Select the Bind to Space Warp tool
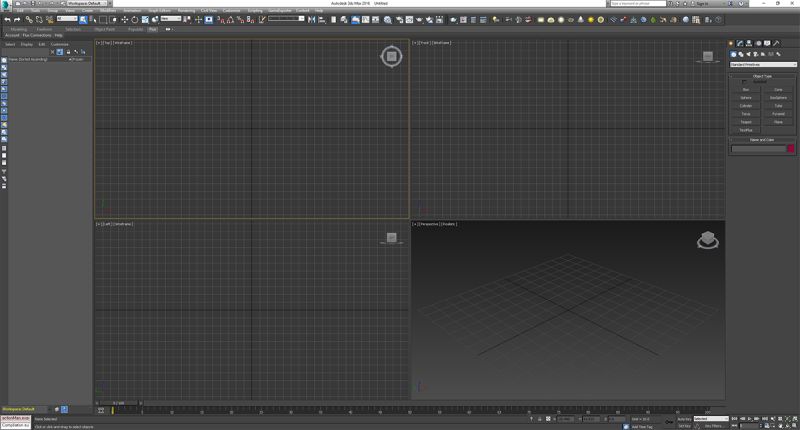Viewport: 800px width, 430px height. pos(49,20)
